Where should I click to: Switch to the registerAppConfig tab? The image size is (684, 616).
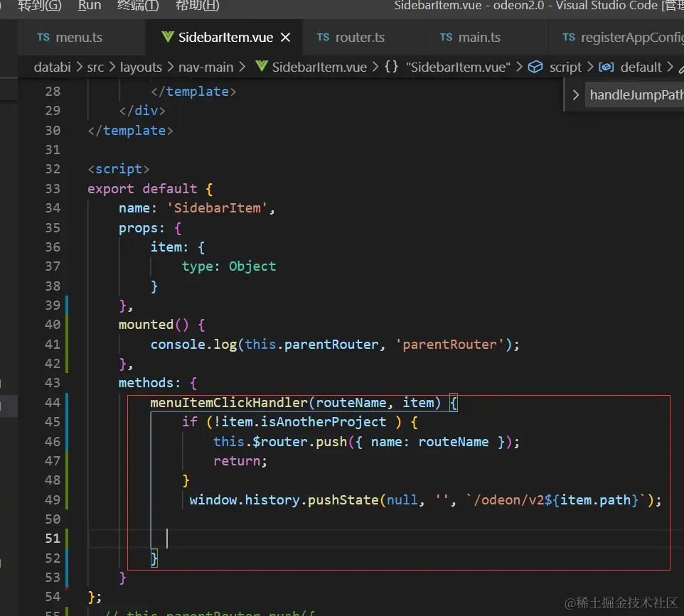coord(632,38)
